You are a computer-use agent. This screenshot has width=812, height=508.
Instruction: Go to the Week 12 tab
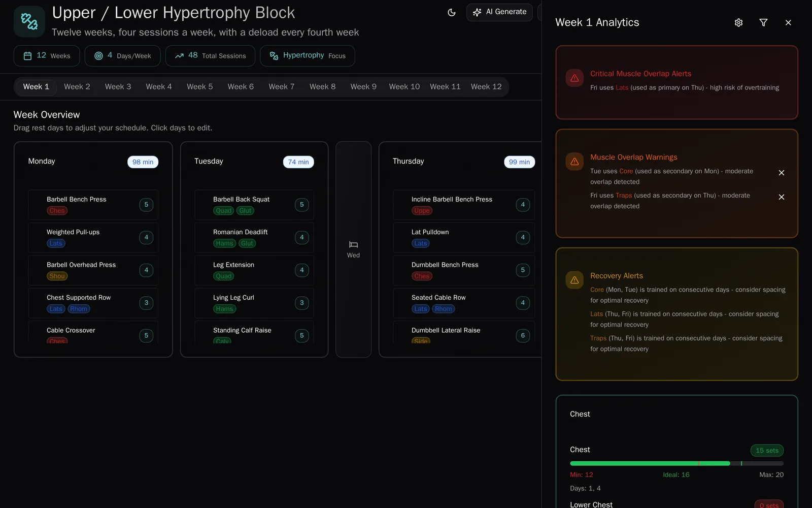(486, 87)
